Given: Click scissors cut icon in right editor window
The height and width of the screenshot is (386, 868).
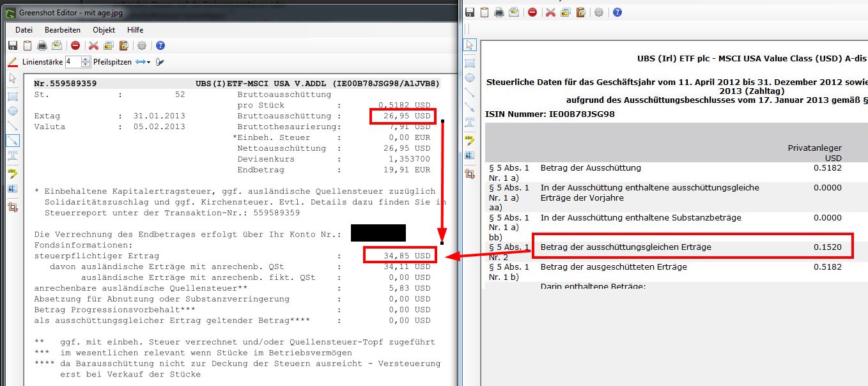Looking at the screenshot, I should point(550,12).
